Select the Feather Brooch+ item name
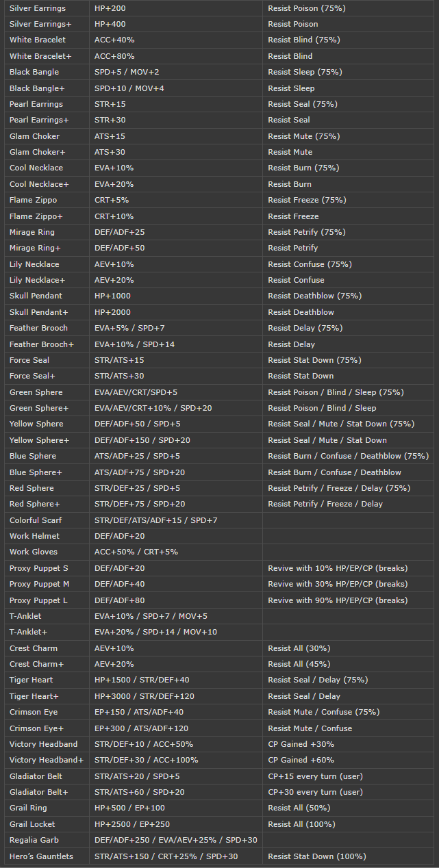The height and width of the screenshot is (868, 439). (x=42, y=344)
